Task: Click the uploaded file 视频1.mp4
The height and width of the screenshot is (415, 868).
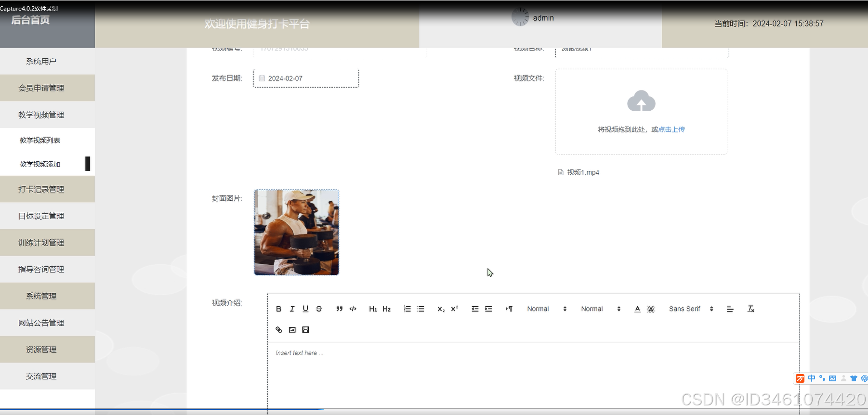Action: coord(583,172)
